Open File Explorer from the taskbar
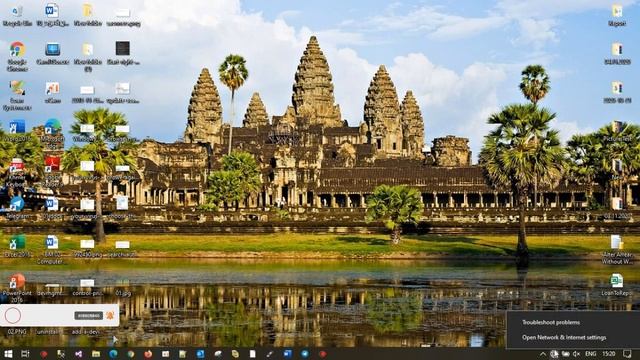Screen dimensions: 640x360 pyautogui.click(x=96, y=354)
